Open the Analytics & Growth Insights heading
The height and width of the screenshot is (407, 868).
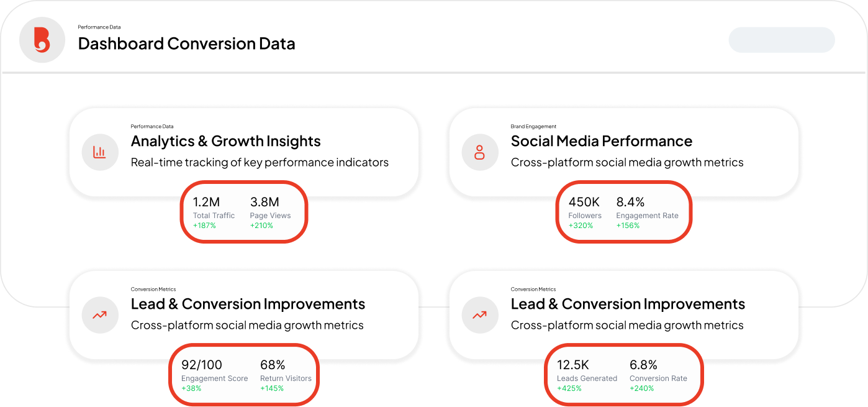[225, 141]
